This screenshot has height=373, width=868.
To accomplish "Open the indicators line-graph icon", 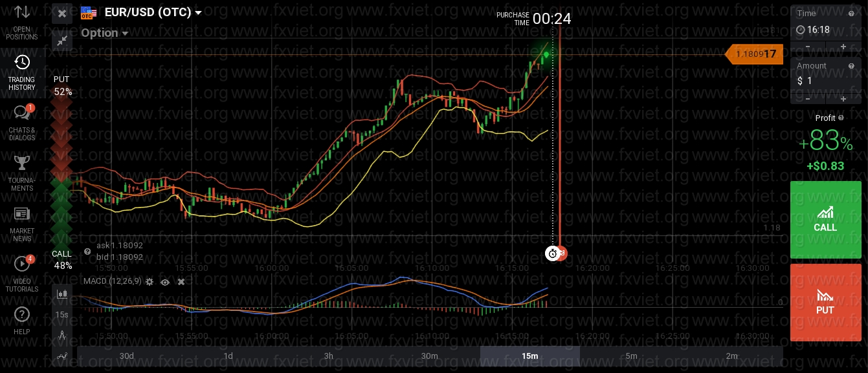I will coord(62,356).
